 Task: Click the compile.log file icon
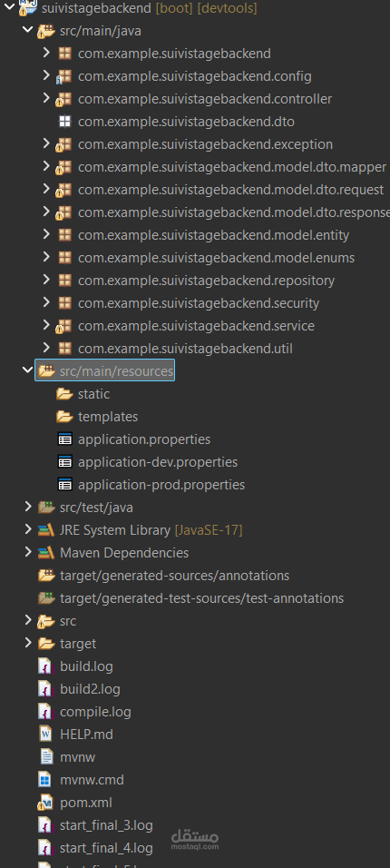click(x=45, y=712)
